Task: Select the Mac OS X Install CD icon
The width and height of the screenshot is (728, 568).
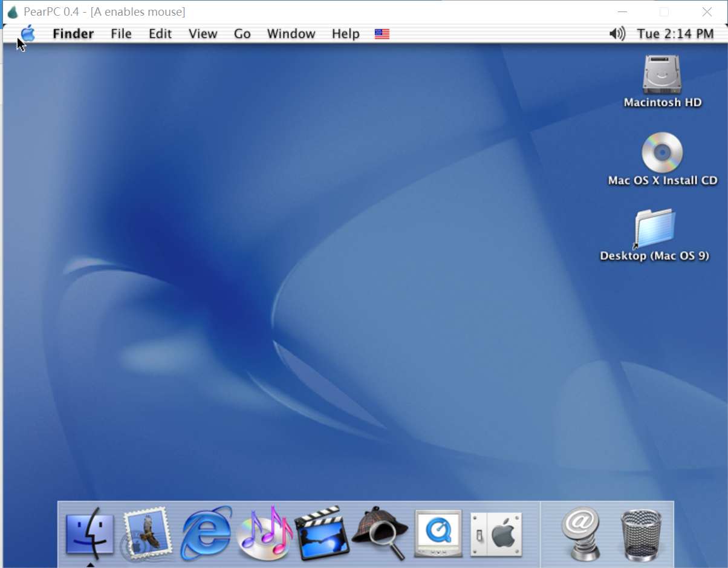Action: [x=662, y=152]
